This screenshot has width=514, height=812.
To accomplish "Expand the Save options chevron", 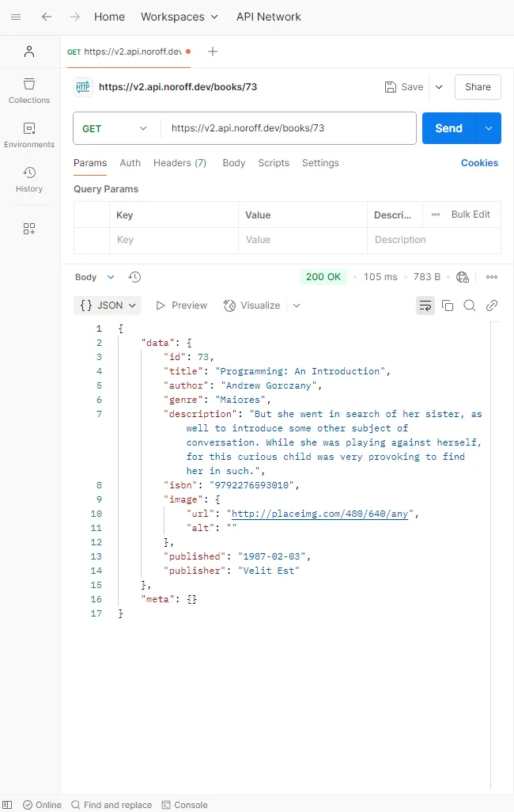I will (x=439, y=87).
